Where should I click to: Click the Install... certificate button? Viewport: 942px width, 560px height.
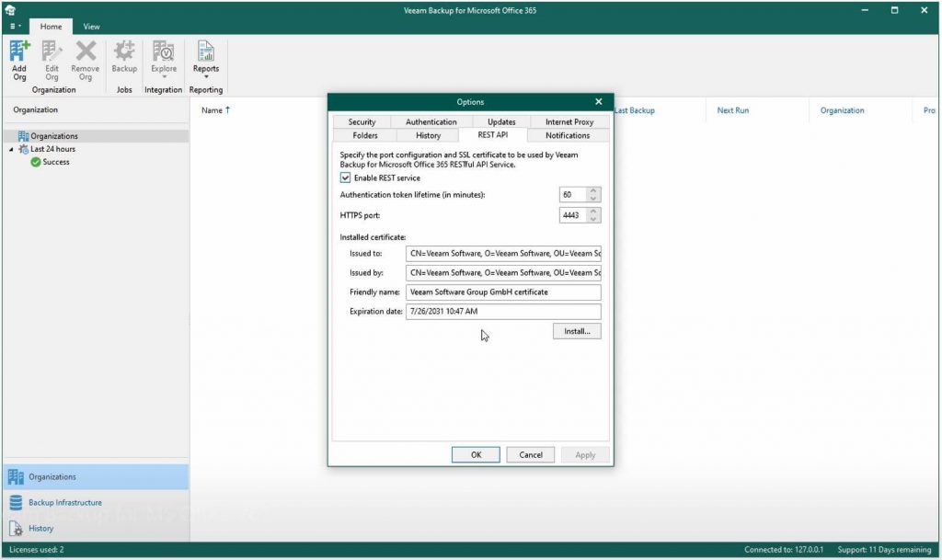(x=577, y=331)
